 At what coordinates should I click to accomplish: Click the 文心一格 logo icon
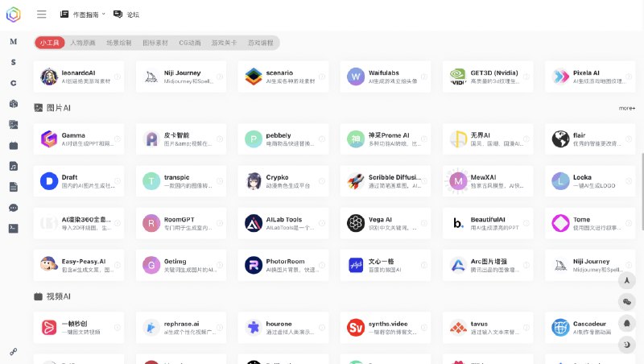(x=356, y=265)
